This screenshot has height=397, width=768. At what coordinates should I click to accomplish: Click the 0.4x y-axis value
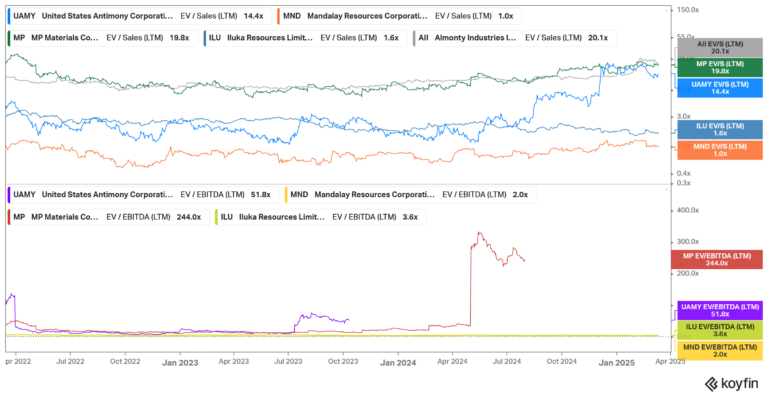click(x=683, y=173)
